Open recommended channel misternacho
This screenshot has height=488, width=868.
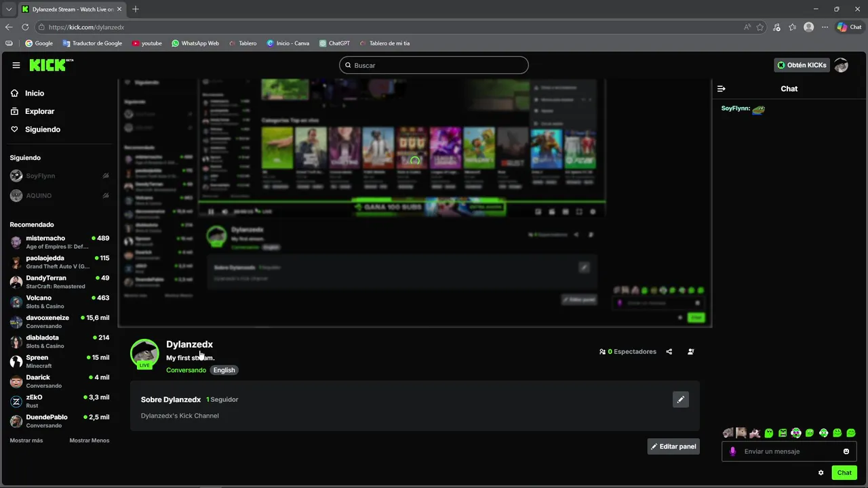point(60,243)
